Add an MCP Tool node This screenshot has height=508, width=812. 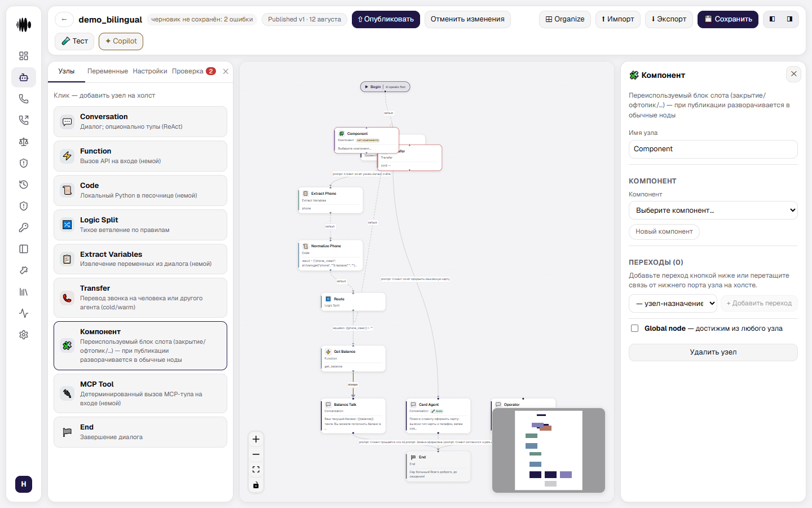click(x=140, y=393)
